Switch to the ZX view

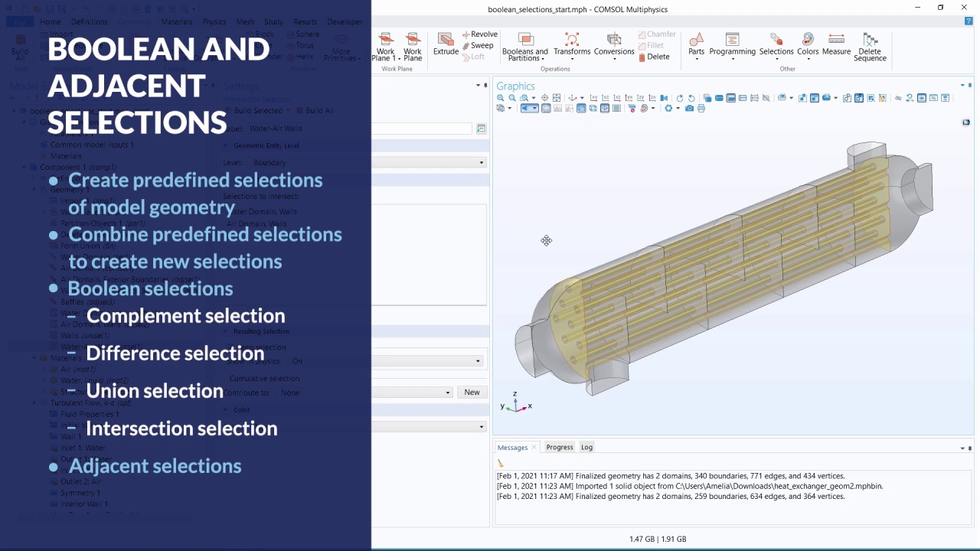click(652, 98)
